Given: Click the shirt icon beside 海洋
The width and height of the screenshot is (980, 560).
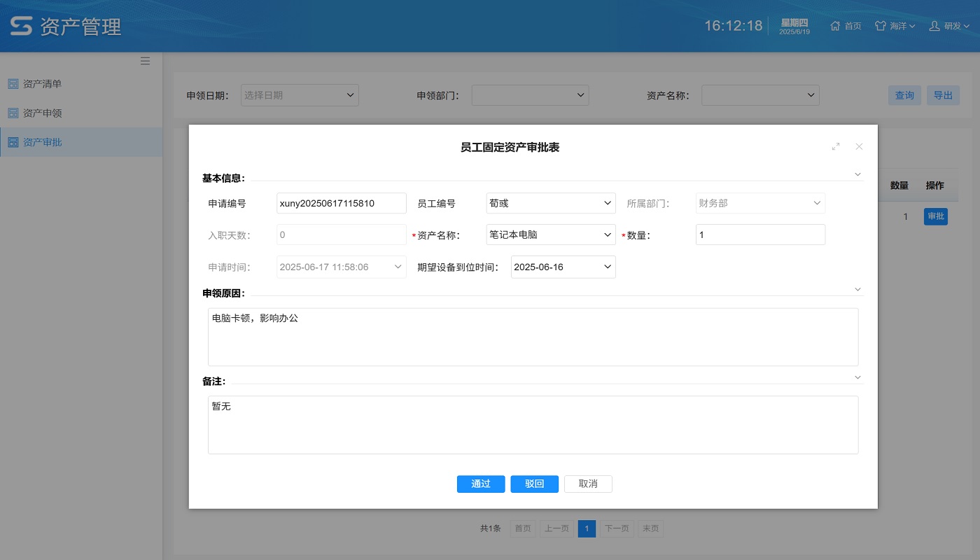Looking at the screenshot, I should 881,25.
